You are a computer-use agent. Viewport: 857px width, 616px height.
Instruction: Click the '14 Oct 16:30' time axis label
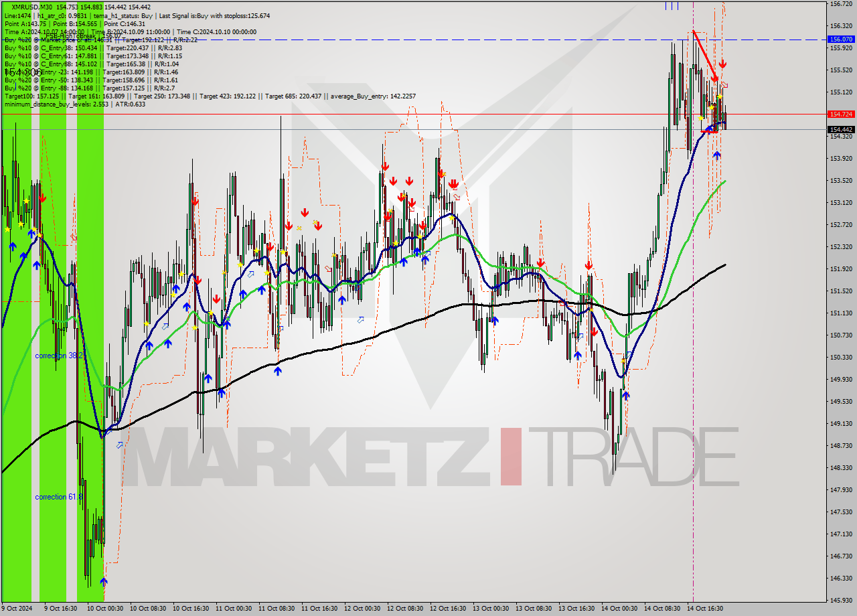tap(705, 609)
